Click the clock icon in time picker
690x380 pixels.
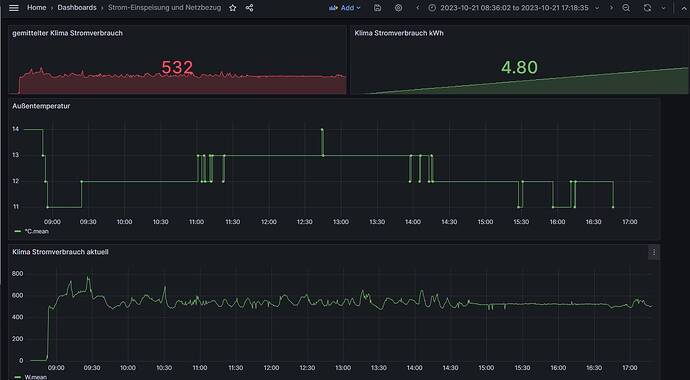point(432,8)
